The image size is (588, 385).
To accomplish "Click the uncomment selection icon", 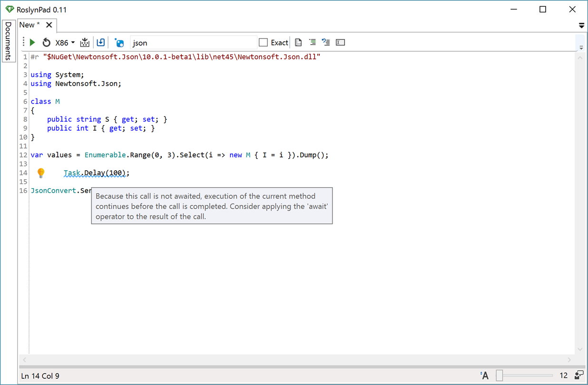I will click(326, 42).
